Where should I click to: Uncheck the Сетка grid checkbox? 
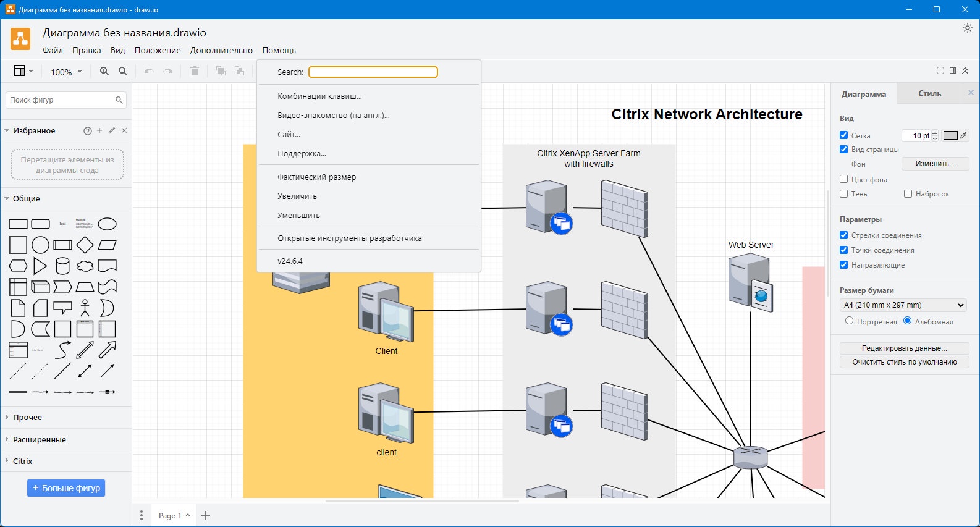[843, 135]
